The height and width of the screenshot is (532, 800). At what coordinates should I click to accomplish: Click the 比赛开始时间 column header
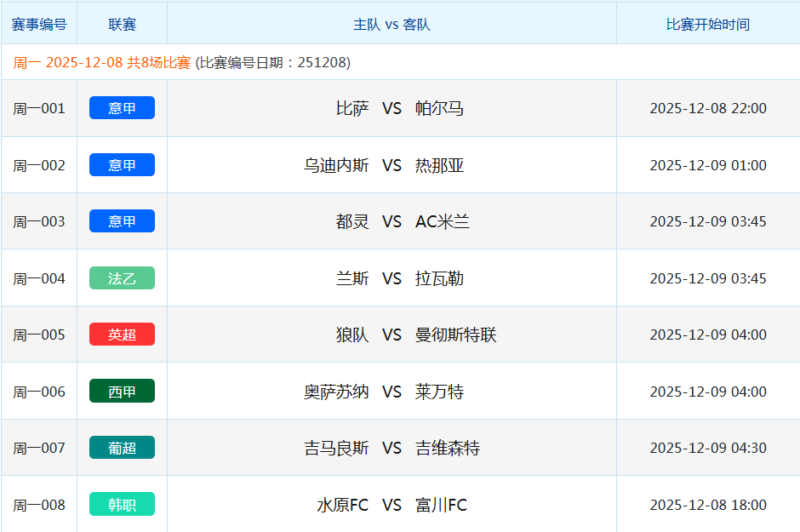(707, 25)
